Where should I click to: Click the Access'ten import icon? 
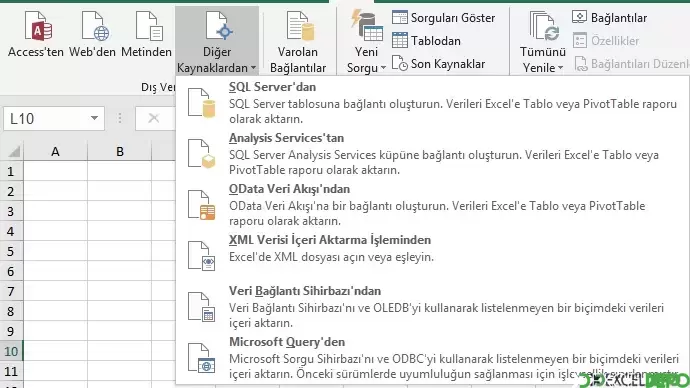coord(38,26)
